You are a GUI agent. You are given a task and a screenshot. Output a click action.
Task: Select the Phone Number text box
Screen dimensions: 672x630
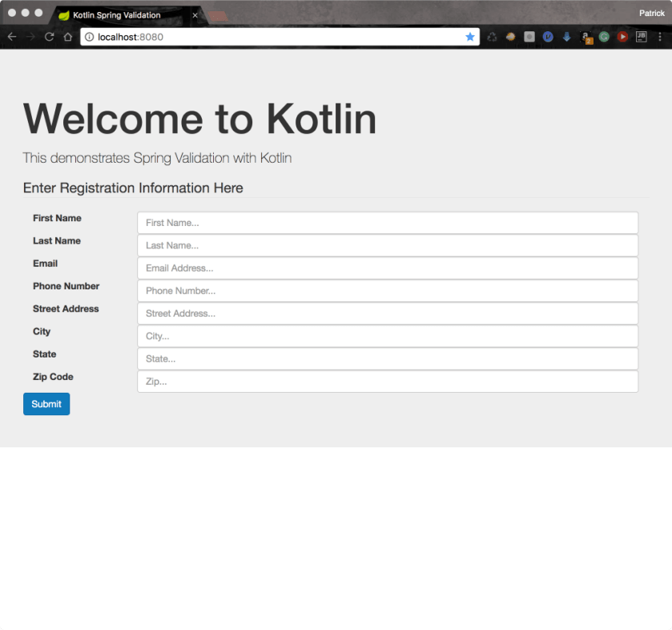(x=388, y=291)
